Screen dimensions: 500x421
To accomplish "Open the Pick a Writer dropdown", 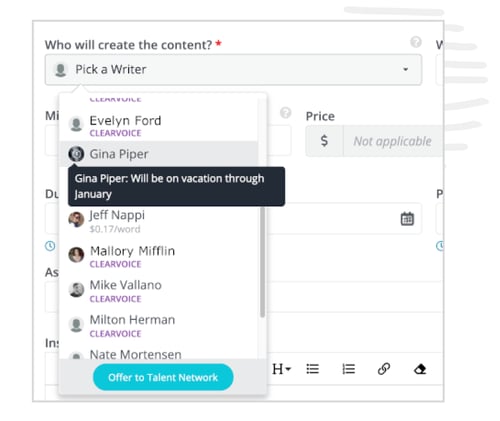I will (233, 70).
